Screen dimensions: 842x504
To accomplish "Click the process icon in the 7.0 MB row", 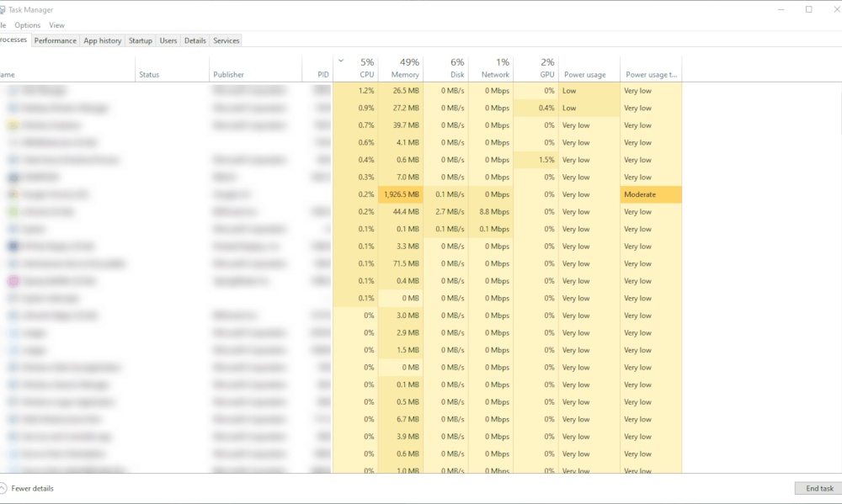I will pos(13,178).
